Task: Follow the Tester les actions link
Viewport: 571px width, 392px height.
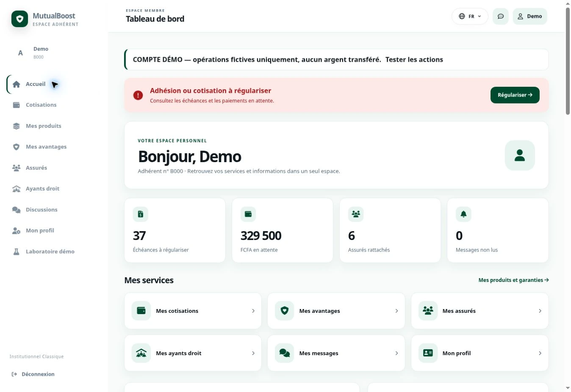Action: [x=414, y=60]
